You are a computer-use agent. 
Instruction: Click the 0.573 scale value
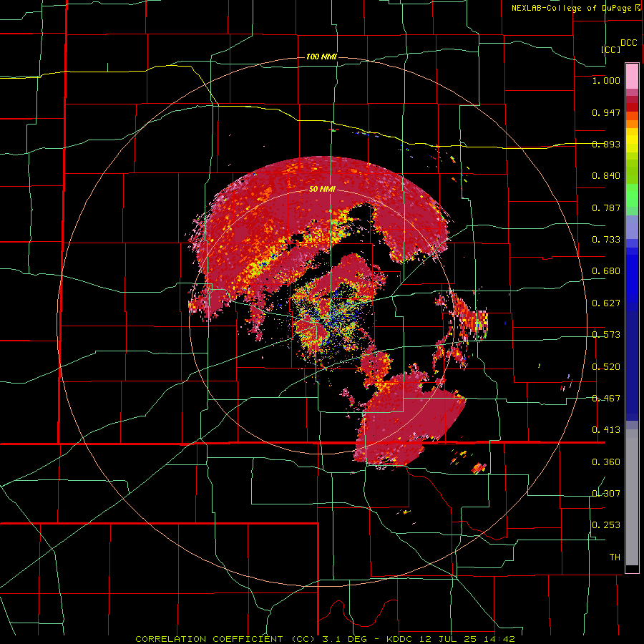pyautogui.click(x=606, y=335)
